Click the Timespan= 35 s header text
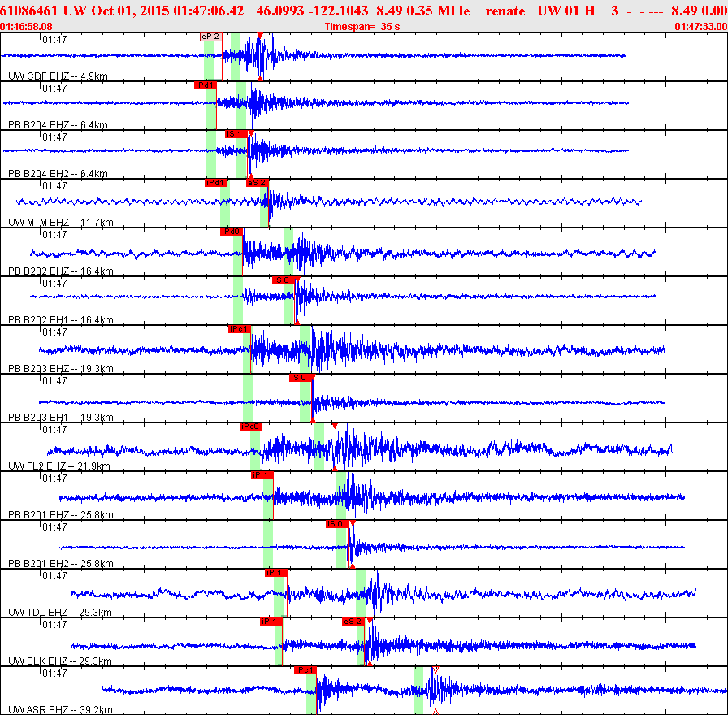Screen dimensions: 728x715 362,27
